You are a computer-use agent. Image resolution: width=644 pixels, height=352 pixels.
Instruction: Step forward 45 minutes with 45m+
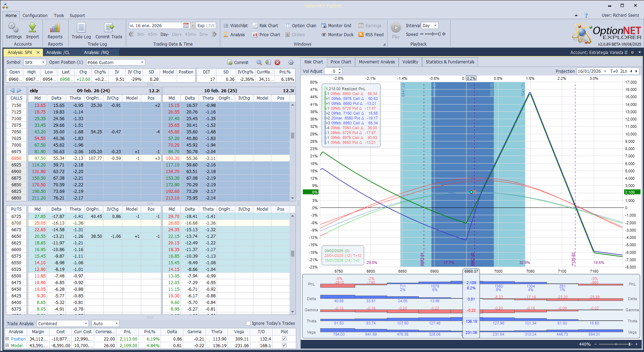[191, 34]
